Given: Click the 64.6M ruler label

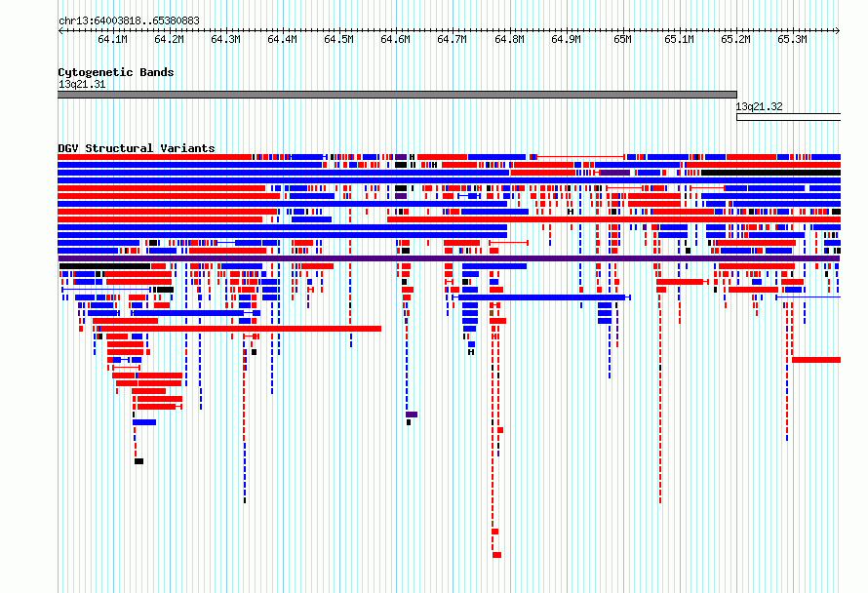Looking at the screenshot, I should click(x=395, y=39).
